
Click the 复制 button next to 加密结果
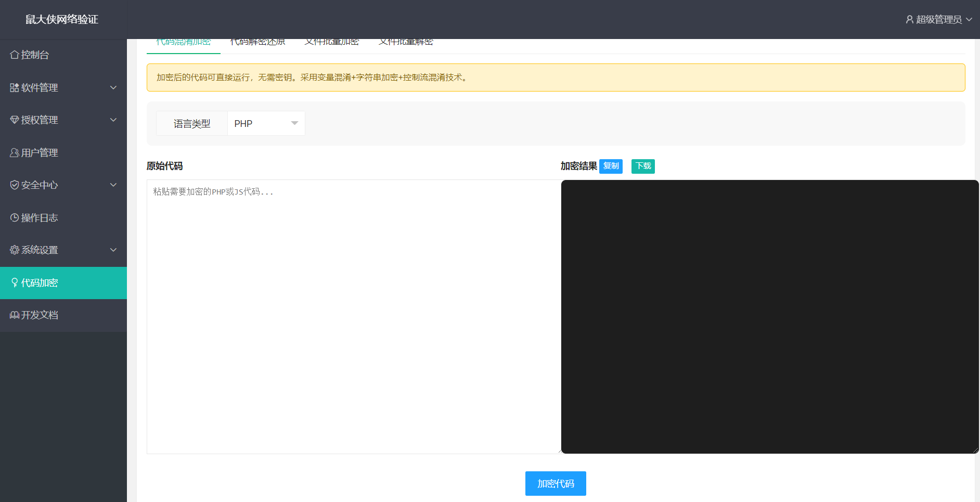(x=611, y=166)
